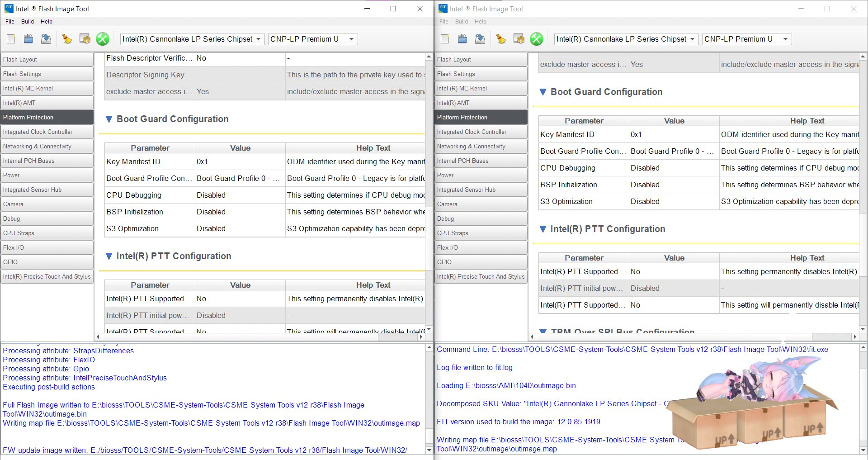
Task: Open Help menu in left window
Action: pyautogui.click(x=47, y=21)
